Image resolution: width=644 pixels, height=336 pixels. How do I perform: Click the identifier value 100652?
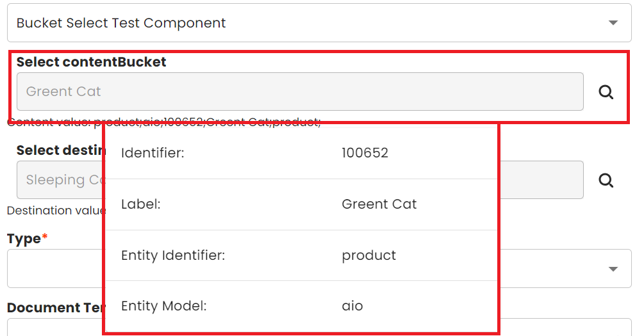click(365, 153)
